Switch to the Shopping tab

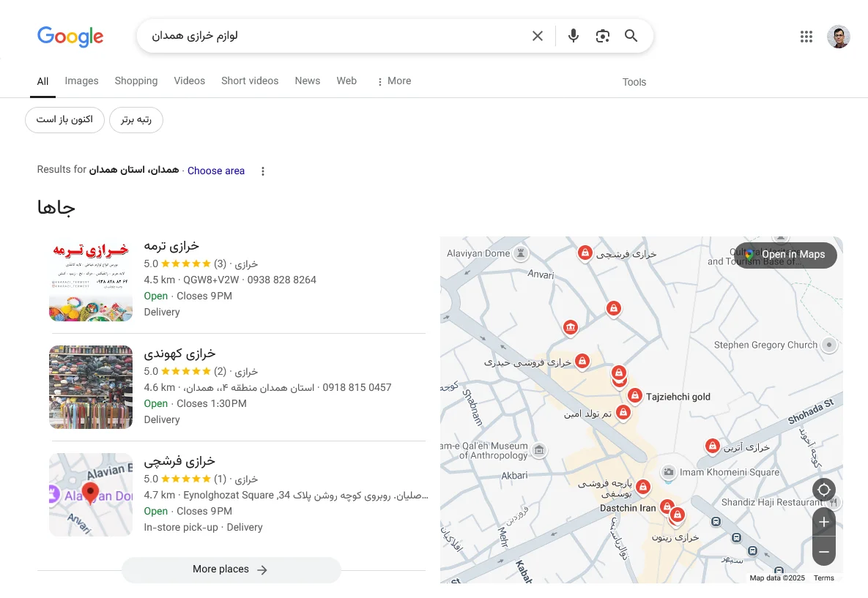click(136, 81)
